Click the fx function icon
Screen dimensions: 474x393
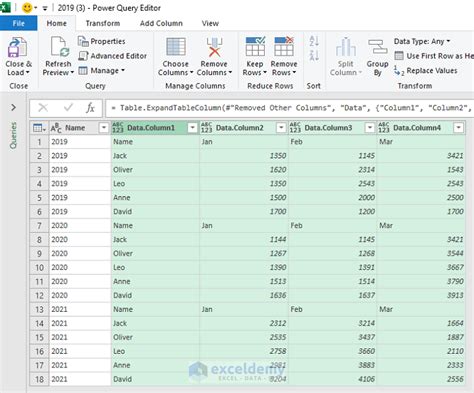[x=90, y=108]
